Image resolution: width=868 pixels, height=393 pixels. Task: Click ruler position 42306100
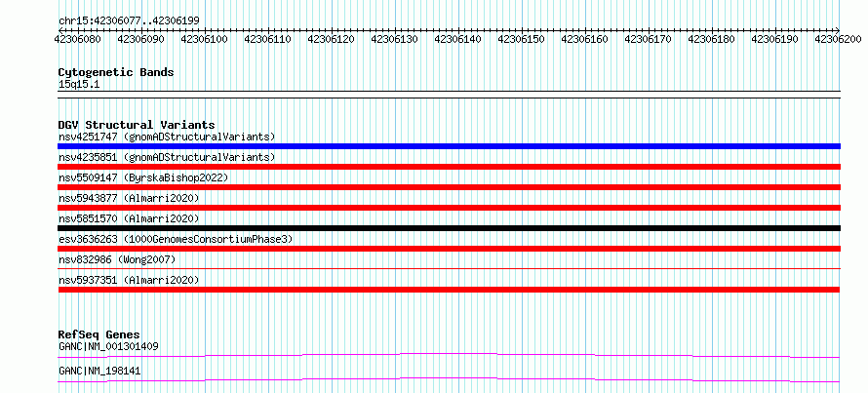point(205,39)
